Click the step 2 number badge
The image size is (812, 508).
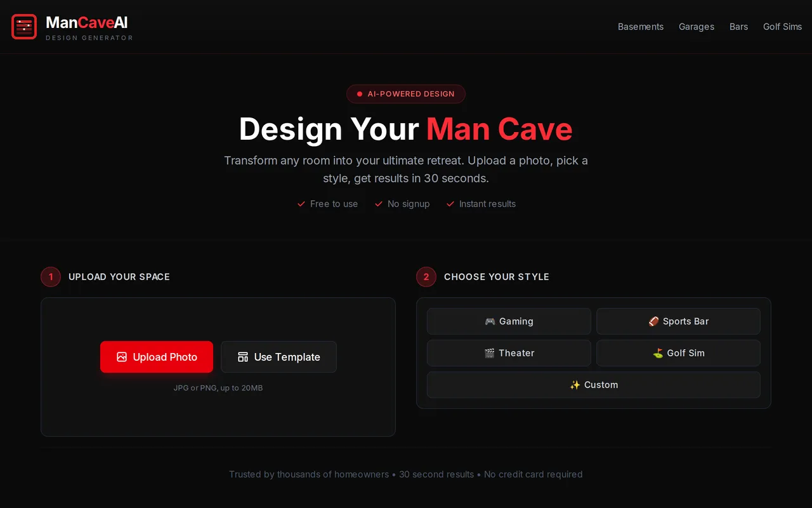pyautogui.click(x=426, y=277)
